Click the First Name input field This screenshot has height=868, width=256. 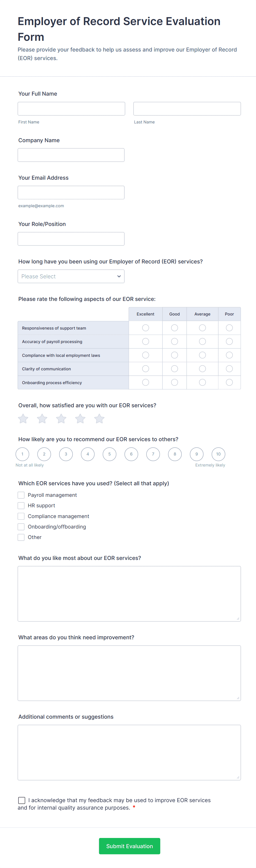point(71,109)
